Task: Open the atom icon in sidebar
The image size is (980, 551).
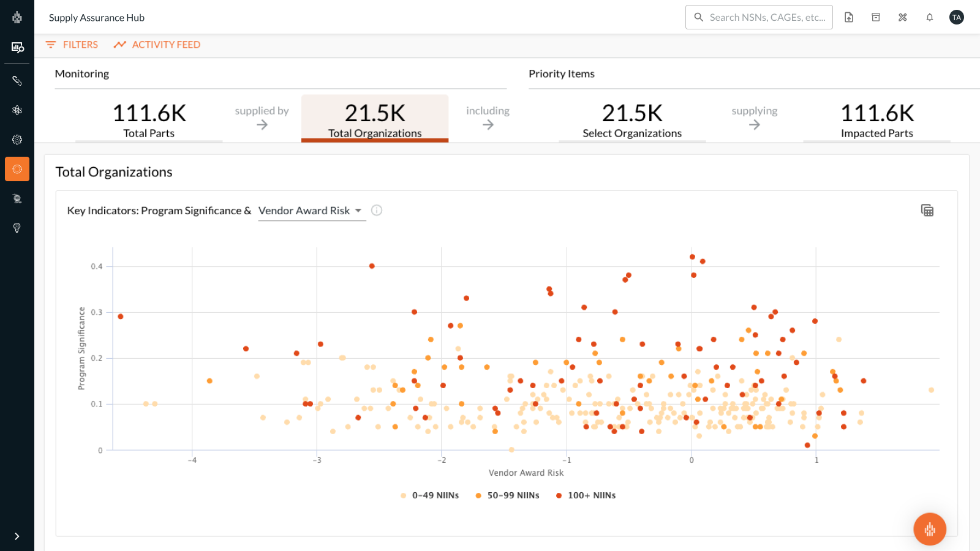Action: [x=17, y=110]
